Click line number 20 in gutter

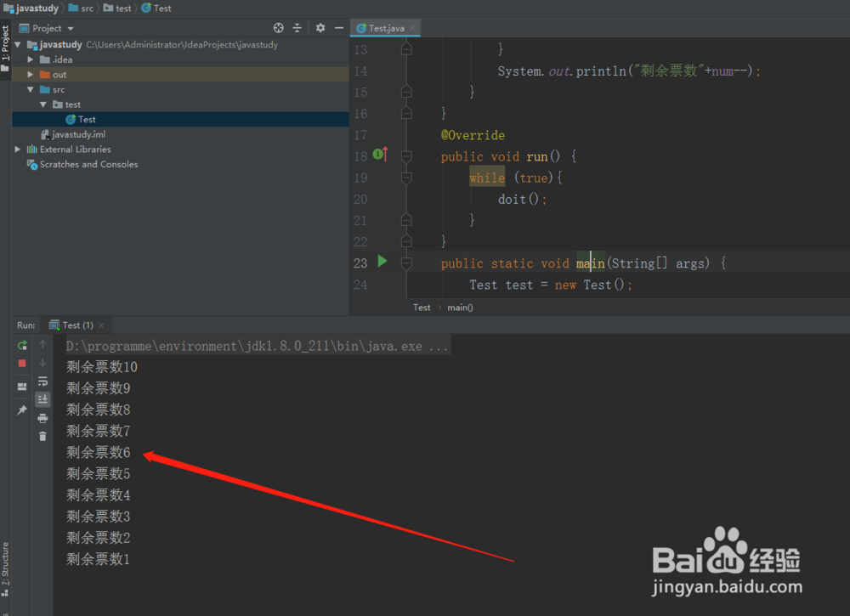click(x=360, y=200)
